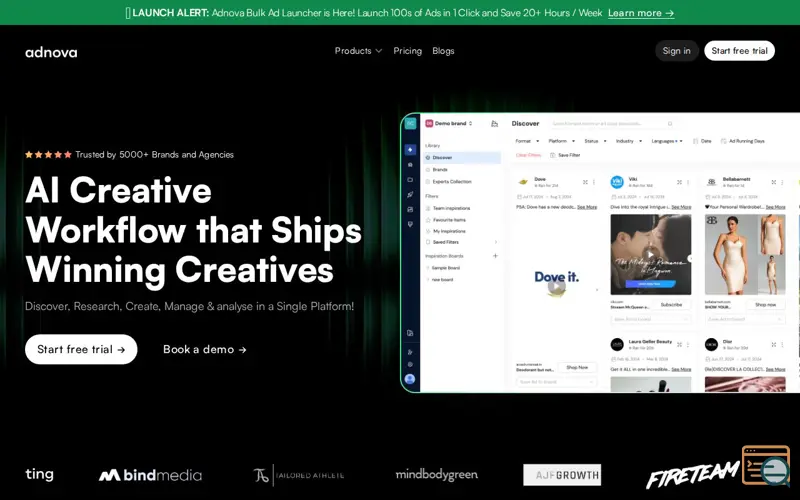Open the save-to-board dropdown under the Viki ad
Image resolution: width=800 pixels, height=500 pixels.
coord(651,319)
